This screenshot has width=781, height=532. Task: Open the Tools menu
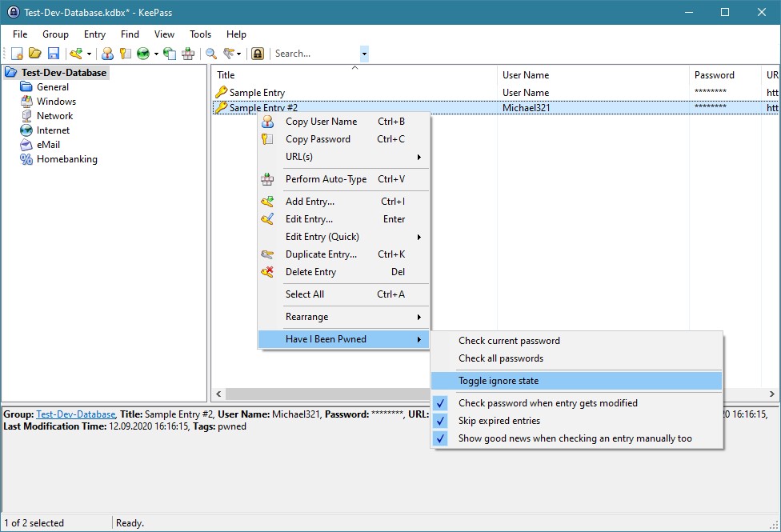point(200,34)
